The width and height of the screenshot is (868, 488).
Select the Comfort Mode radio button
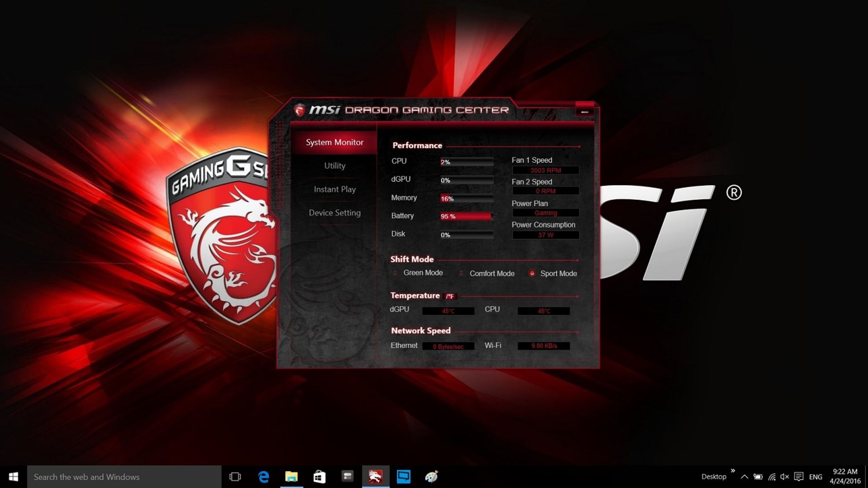461,273
